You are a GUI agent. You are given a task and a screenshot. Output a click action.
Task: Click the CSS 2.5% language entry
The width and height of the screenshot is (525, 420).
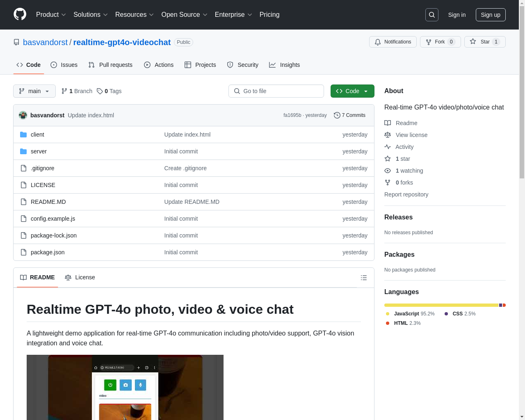[460, 314]
